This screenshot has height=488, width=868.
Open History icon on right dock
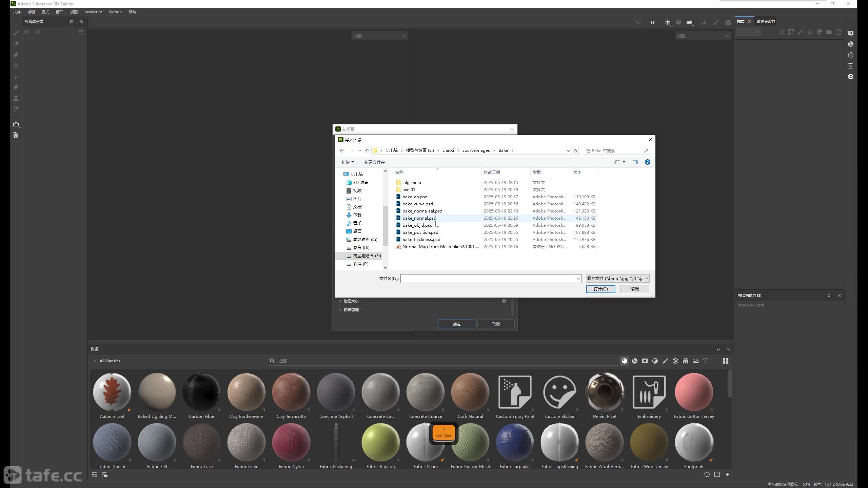point(851,55)
